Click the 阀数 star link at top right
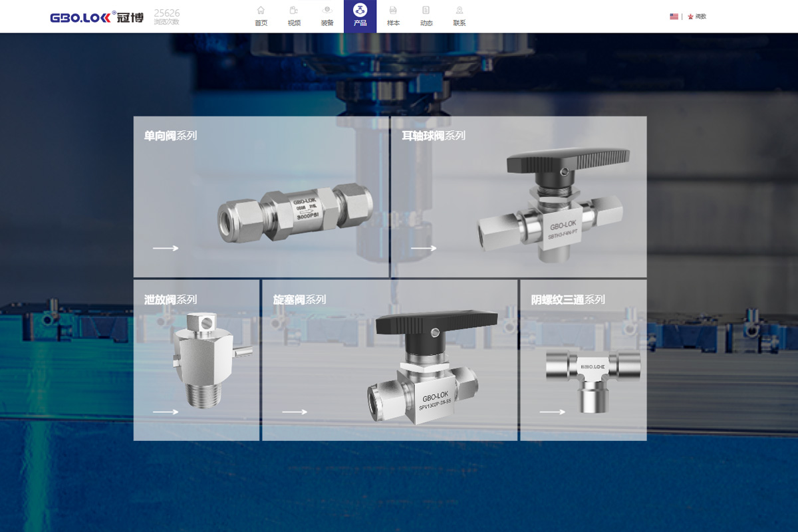 (697, 17)
